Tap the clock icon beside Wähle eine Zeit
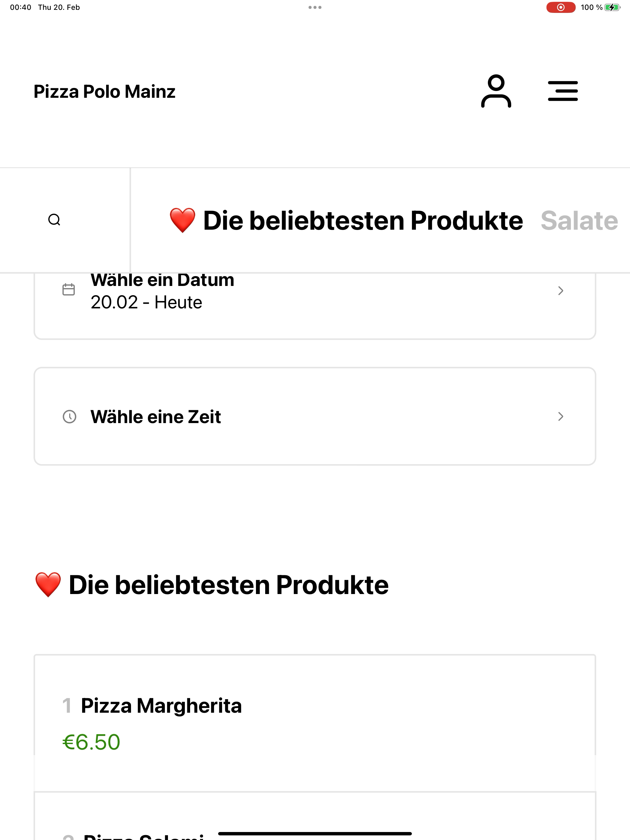The image size is (630, 840). 70,417
